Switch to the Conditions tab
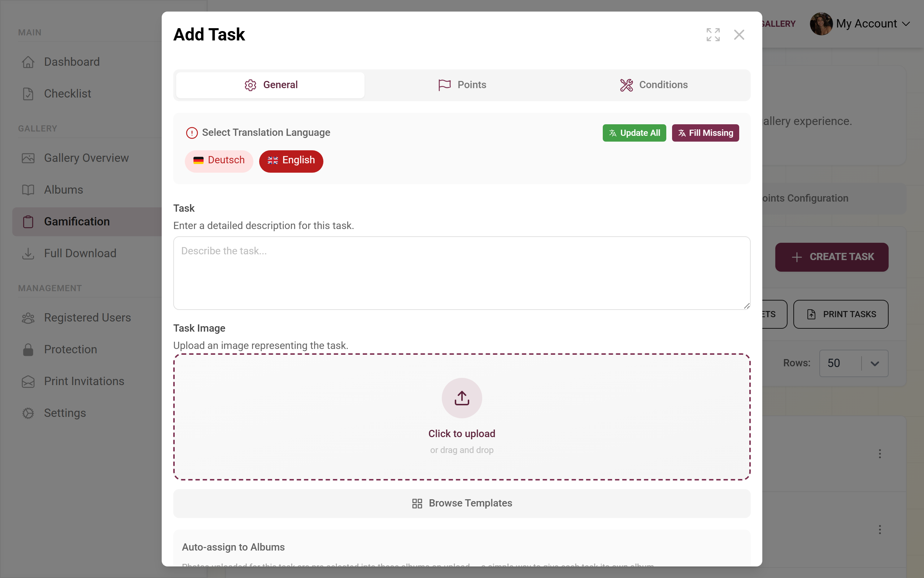Viewport: 924px width, 578px height. pyautogui.click(x=653, y=85)
